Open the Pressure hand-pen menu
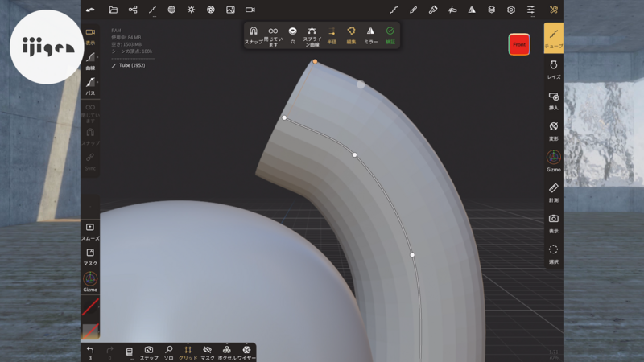The width and height of the screenshot is (644, 362). [452, 10]
